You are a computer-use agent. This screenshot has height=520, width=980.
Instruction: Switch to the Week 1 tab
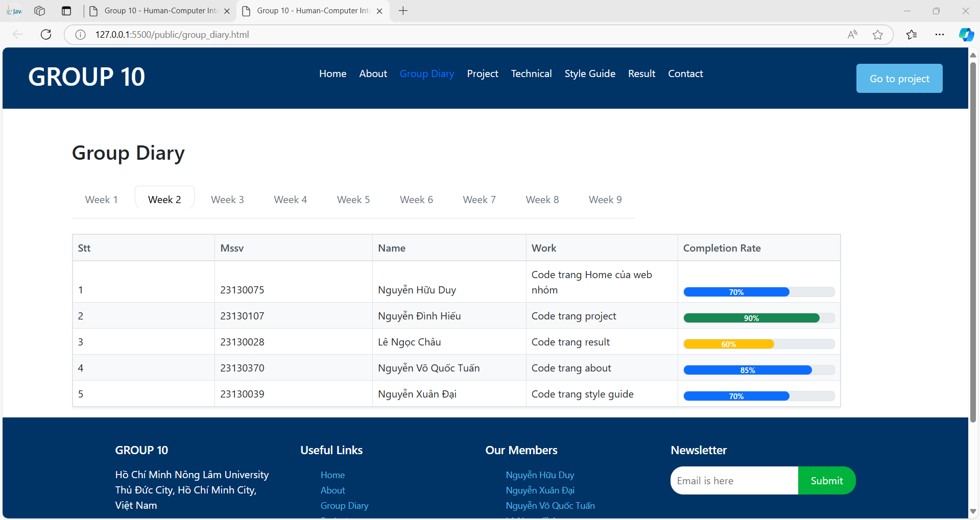101,200
